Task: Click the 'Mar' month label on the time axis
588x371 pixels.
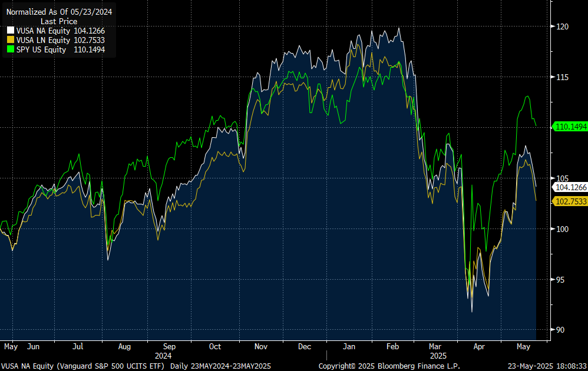Action: pyautogui.click(x=435, y=347)
